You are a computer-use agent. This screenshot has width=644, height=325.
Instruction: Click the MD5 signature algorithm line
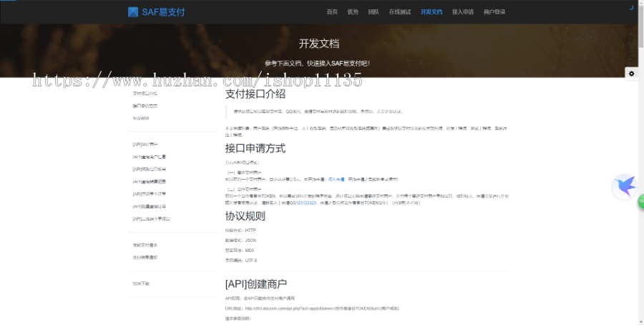tap(240, 251)
